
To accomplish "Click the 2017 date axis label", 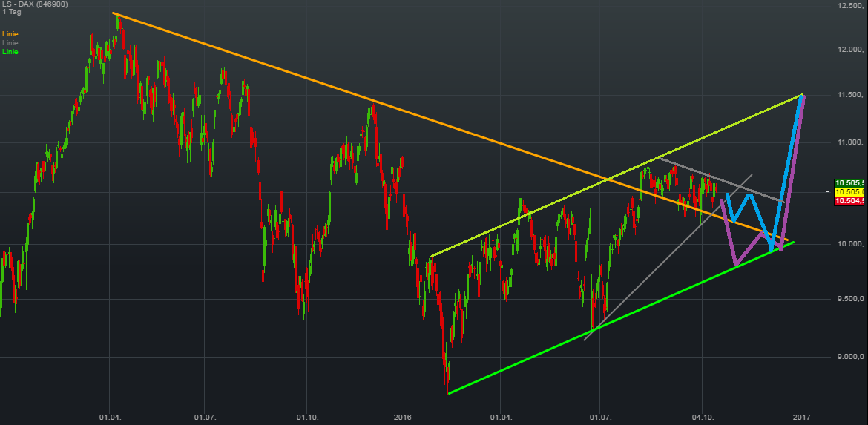I will (x=801, y=417).
